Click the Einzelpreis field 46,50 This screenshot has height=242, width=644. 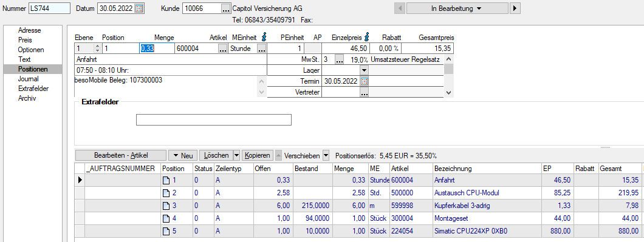click(x=345, y=49)
